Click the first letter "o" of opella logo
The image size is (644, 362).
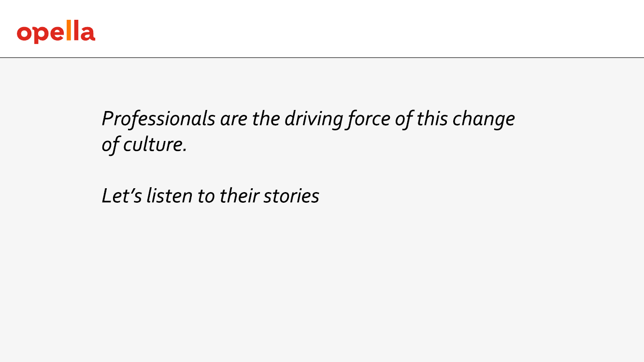24,34
